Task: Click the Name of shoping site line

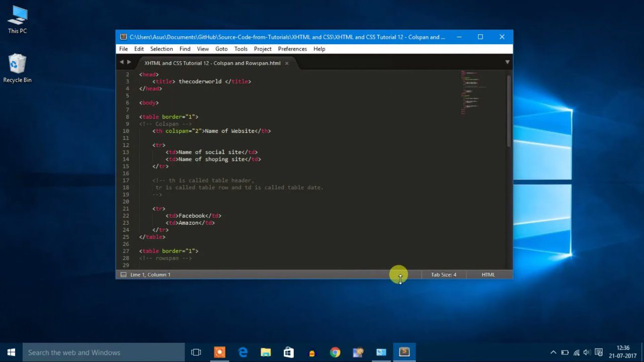Action: point(213,159)
